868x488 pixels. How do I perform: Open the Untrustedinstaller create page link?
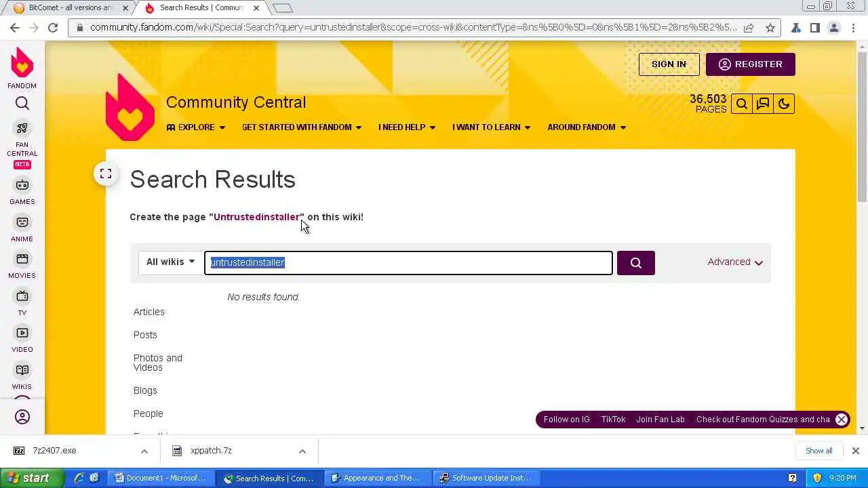click(256, 217)
